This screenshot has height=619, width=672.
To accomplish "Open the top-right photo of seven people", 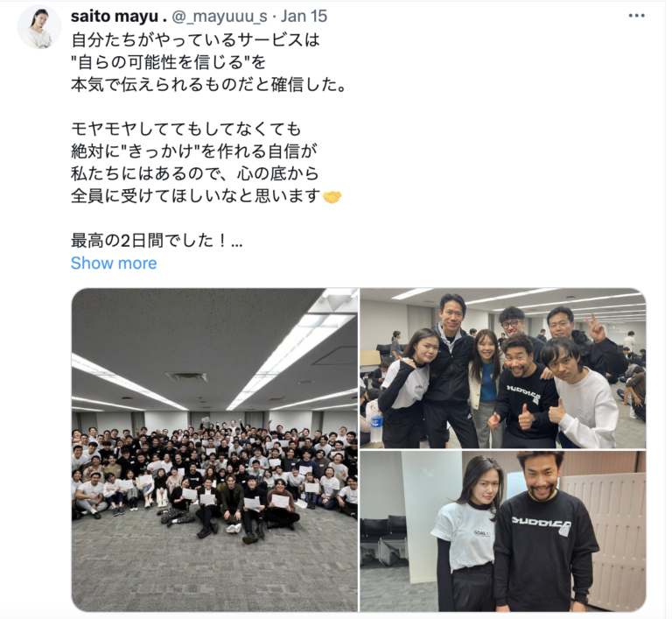I will click(x=503, y=369).
